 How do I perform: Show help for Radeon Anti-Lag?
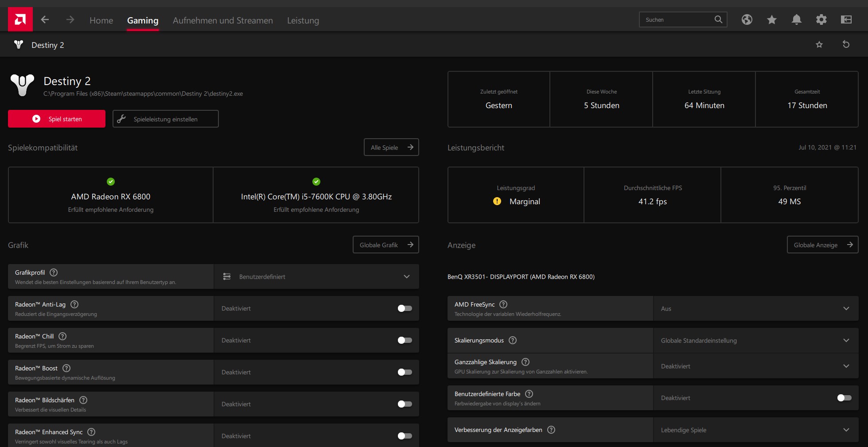(74, 304)
